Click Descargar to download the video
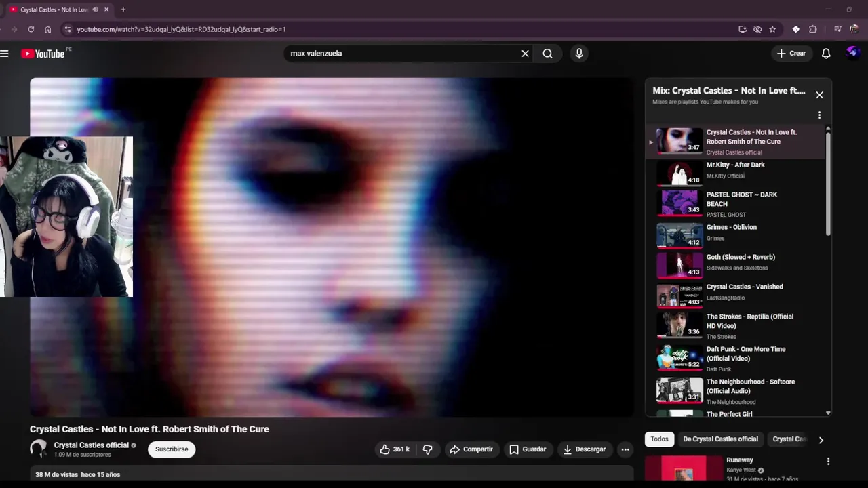The image size is (868, 488). tap(584, 449)
